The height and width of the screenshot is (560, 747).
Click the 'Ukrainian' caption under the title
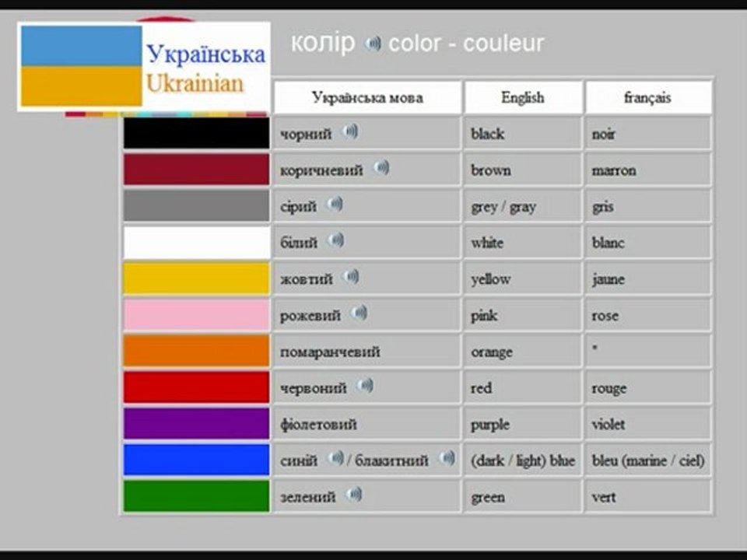tap(195, 83)
